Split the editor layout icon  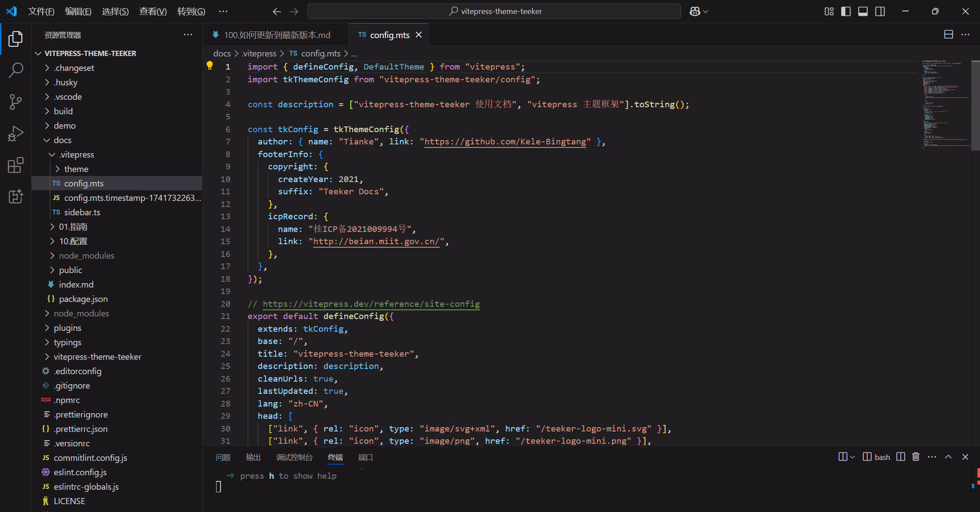pyautogui.click(x=948, y=35)
